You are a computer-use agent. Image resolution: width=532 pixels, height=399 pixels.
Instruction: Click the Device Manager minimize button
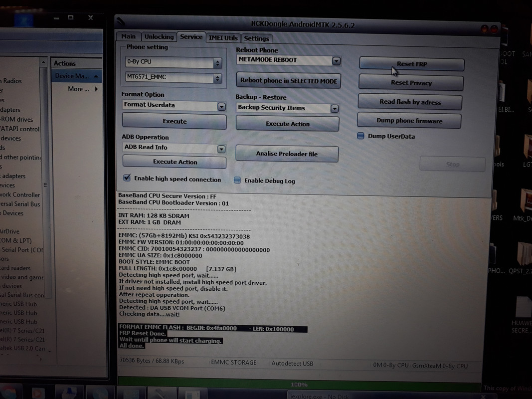(56, 17)
